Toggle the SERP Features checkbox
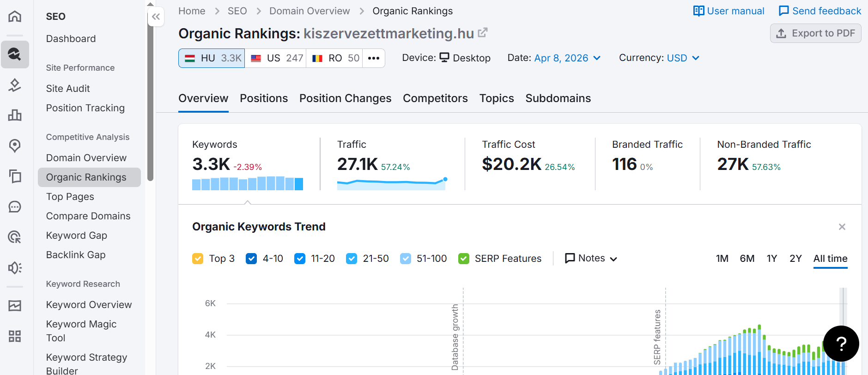The height and width of the screenshot is (375, 868). (464, 259)
